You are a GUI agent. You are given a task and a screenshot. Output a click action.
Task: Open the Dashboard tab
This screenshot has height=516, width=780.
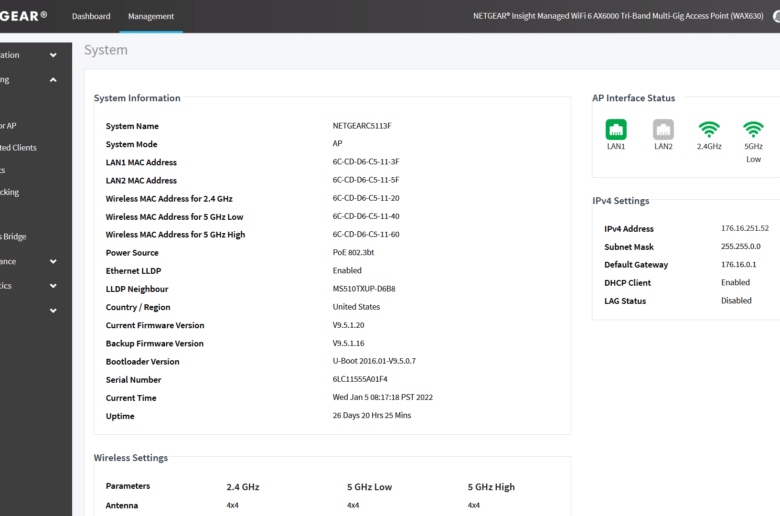point(91,16)
